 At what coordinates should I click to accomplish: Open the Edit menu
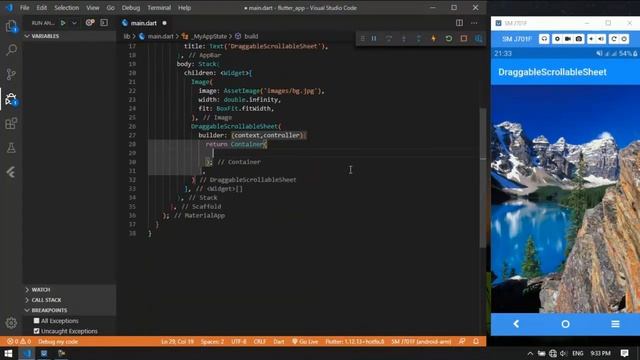[x=42, y=8]
